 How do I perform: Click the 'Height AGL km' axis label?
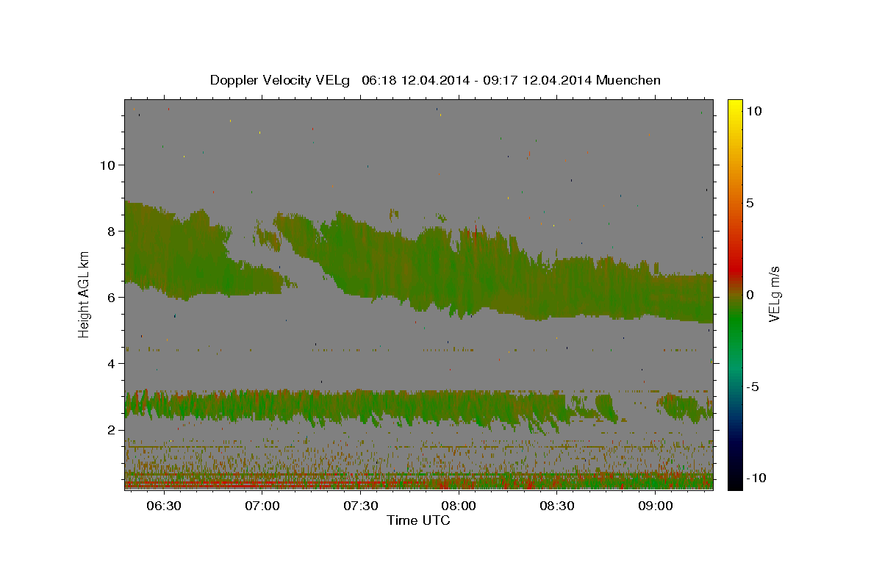85,294
